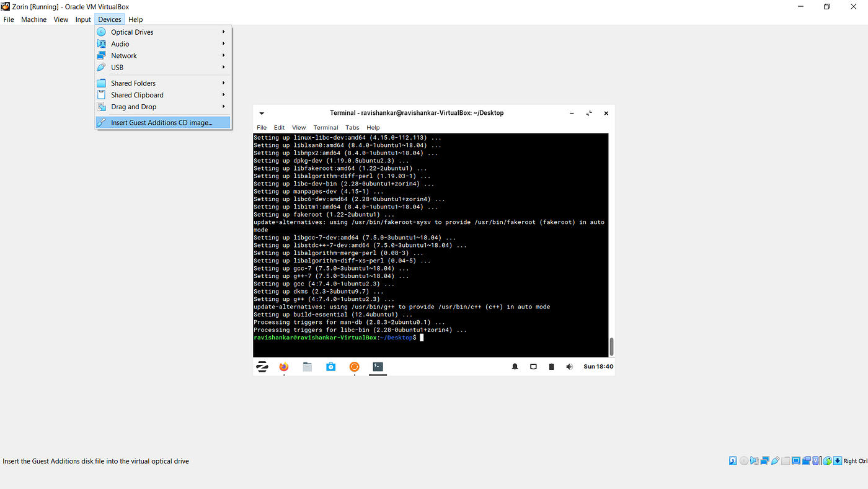The width and height of the screenshot is (868, 489).
Task: Click the mouse integration indicator in status bar
Action: [x=827, y=460]
